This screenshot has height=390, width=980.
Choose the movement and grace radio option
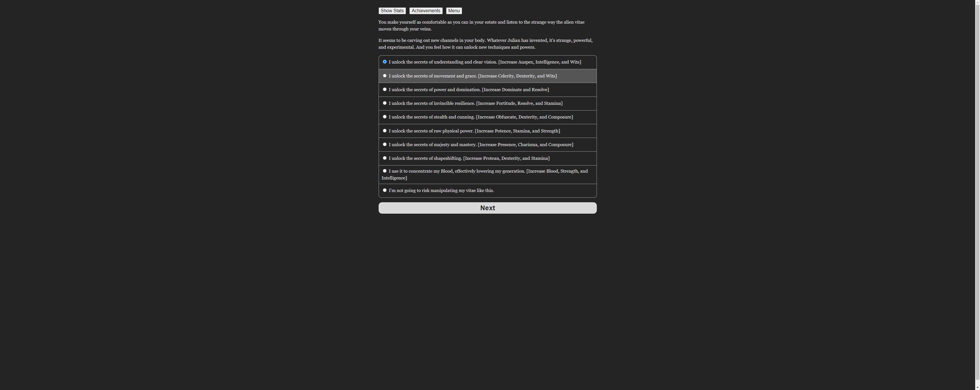(x=487, y=76)
